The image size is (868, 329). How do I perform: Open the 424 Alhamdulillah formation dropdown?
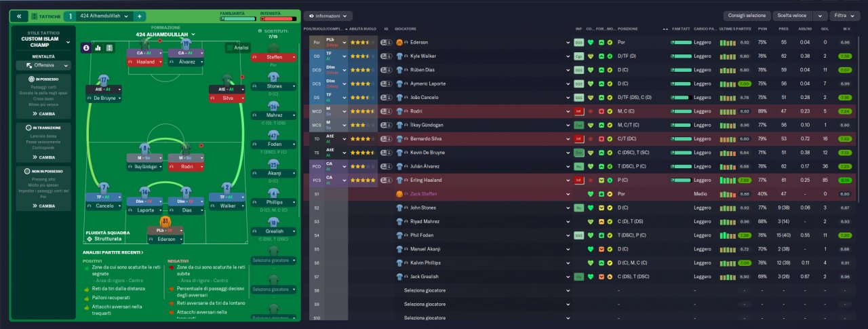[x=165, y=34]
